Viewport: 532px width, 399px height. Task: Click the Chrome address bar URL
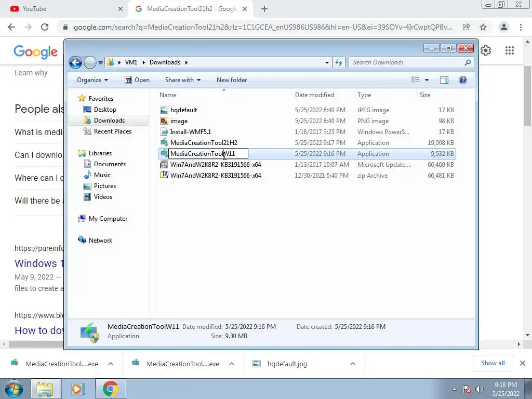coord(262,27)
